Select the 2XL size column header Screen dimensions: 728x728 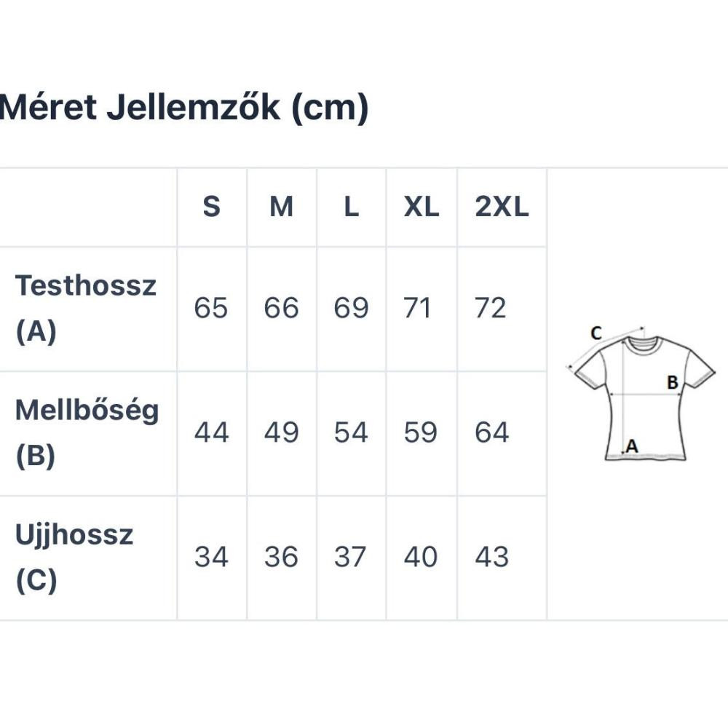click(502, 207)
